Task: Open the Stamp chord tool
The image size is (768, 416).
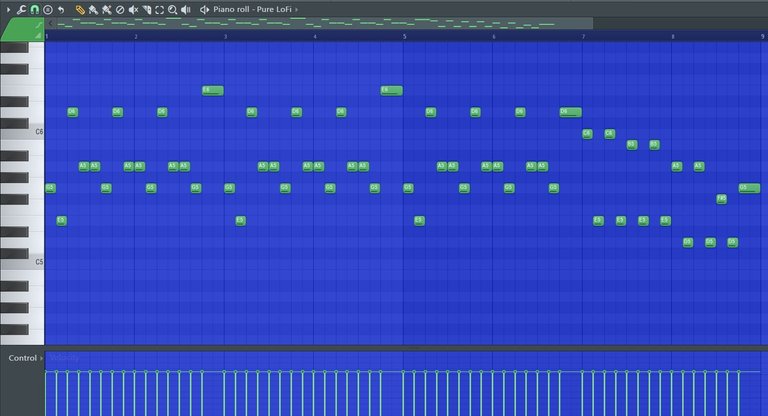Action: [x=48, y=9]
